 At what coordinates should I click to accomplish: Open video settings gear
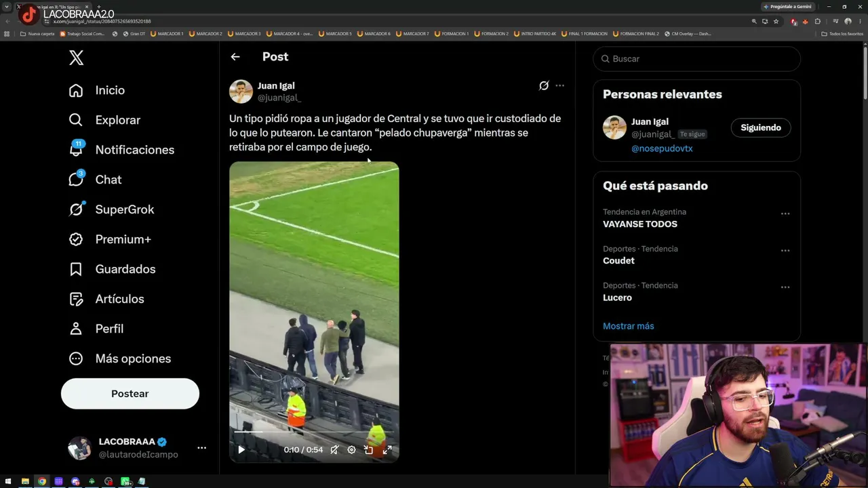pyautogui.click(x=351, y=449)
